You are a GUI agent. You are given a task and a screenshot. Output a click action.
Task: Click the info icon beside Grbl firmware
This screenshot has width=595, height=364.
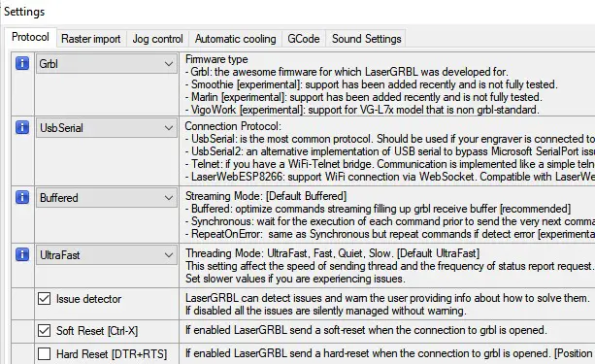(x=22, y=63)
